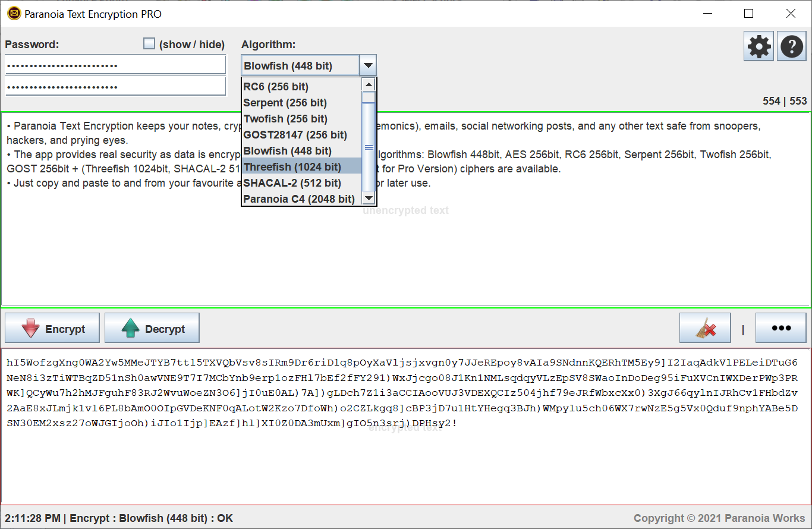Open the three-dots more options button

[781, 328]
